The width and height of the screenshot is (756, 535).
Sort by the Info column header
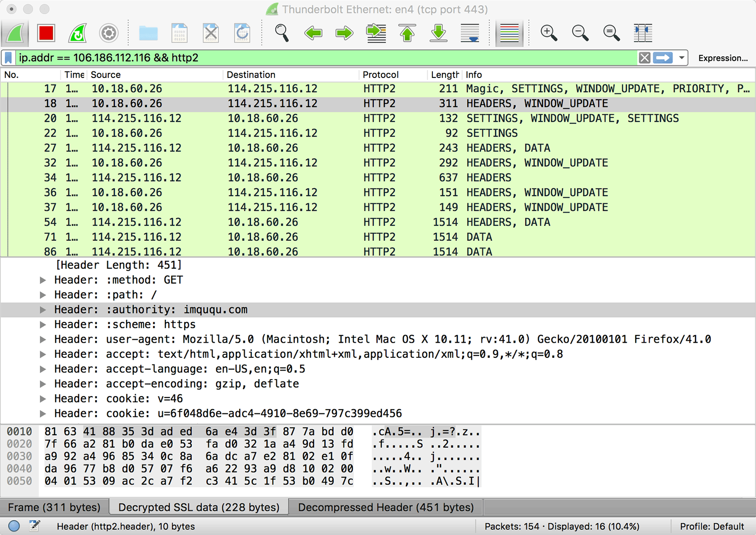tap(609, 75)
